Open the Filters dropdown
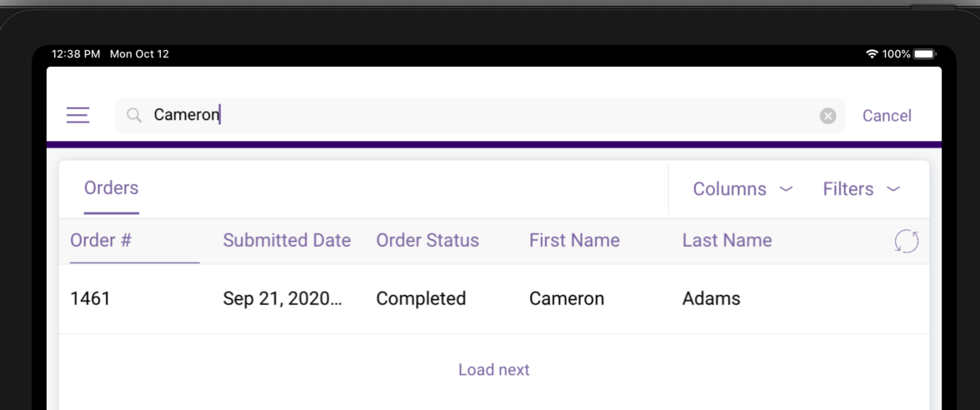The width and height of the screenshot is (980, 410). (861, 189)
